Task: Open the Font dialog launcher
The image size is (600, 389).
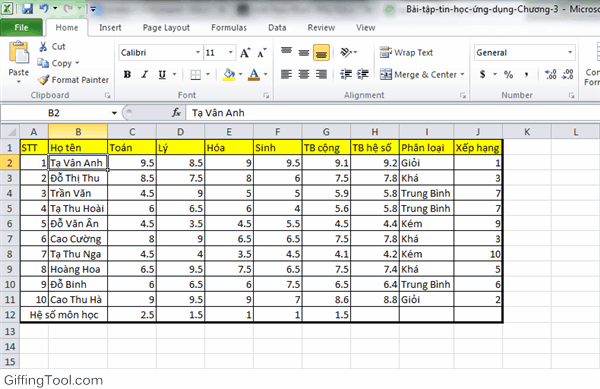Action: coord(266,96)
